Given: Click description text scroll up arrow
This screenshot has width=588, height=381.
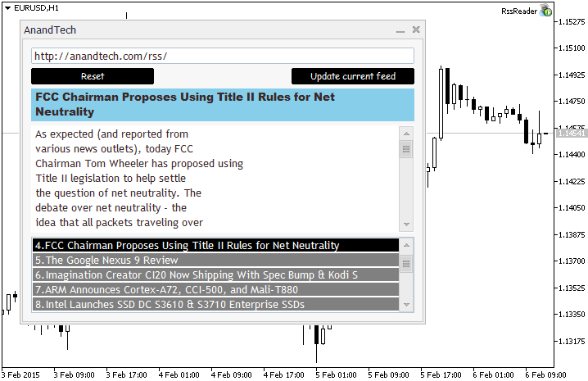Looking at the screenshot, I should point(406,134).
